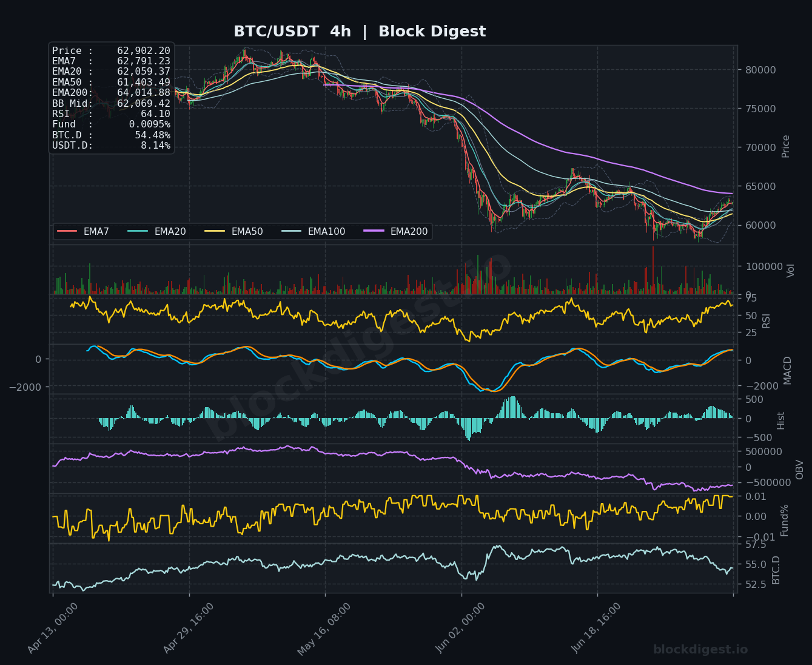812x665 pixels.
Task: Click the Jun 18, 16:00 date label
Action: pos(597,627)
